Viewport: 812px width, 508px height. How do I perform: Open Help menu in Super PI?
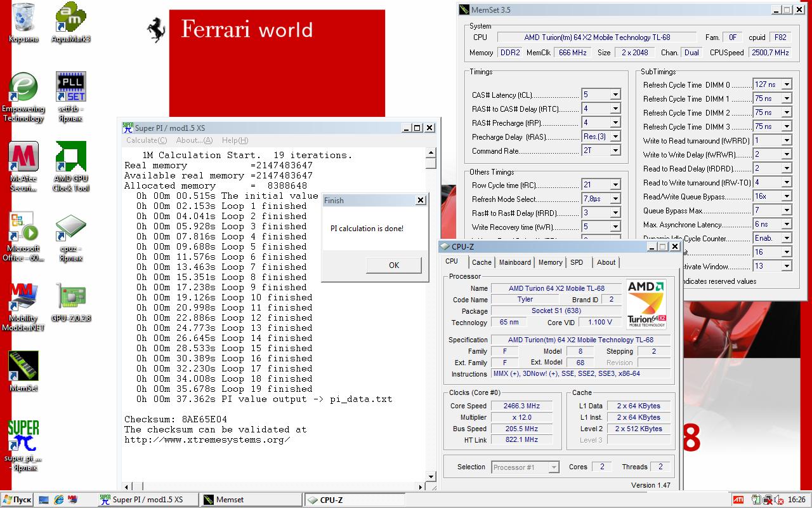(x=235, y=140)
